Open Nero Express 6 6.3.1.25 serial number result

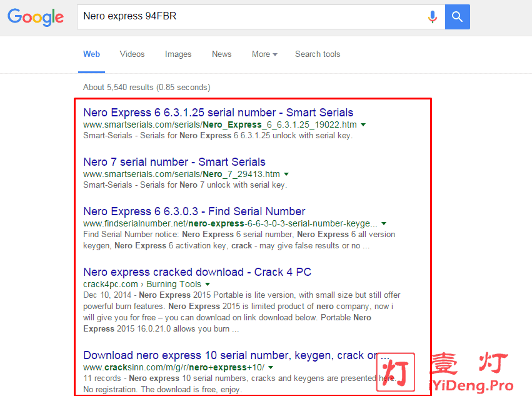coord(218,113)
